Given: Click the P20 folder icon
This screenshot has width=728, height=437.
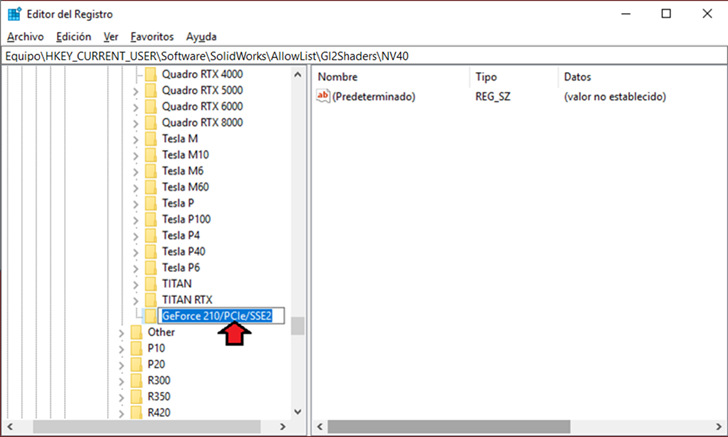Looking at the screenshot, I should point(136,365).
